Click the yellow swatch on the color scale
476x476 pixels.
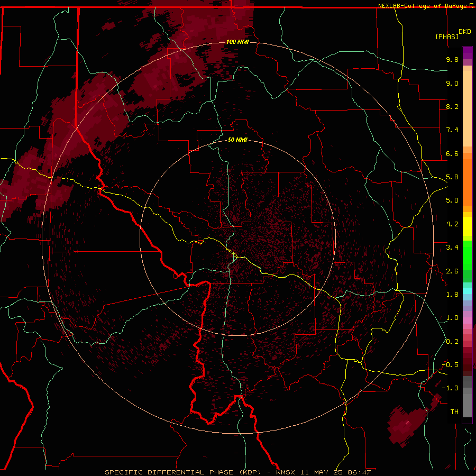click(x=467, y=226)
